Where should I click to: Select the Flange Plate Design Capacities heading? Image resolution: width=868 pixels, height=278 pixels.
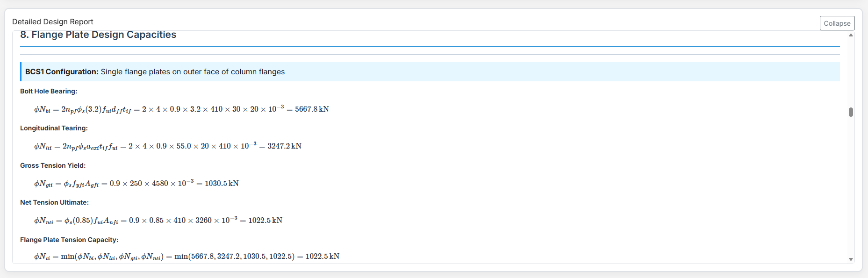pyautogui.click(x=98, y=35)
